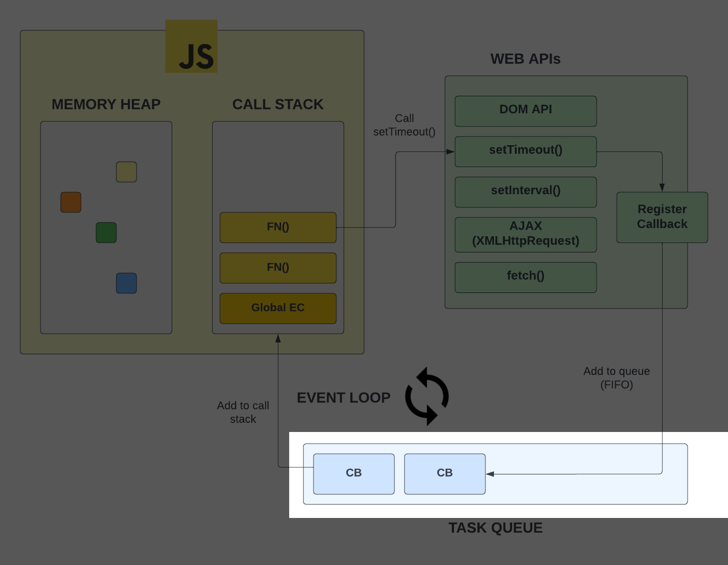Click the Call Stack panel heading
728x565 pixels.
[x=278, y=104]
